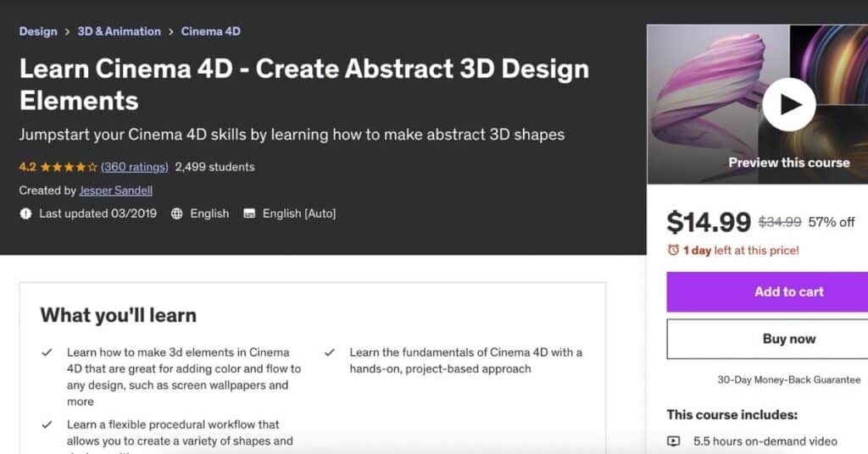868x454 pixels.
Task: Click the English [Auto] captions text
Action: click(x=299, y=214)
